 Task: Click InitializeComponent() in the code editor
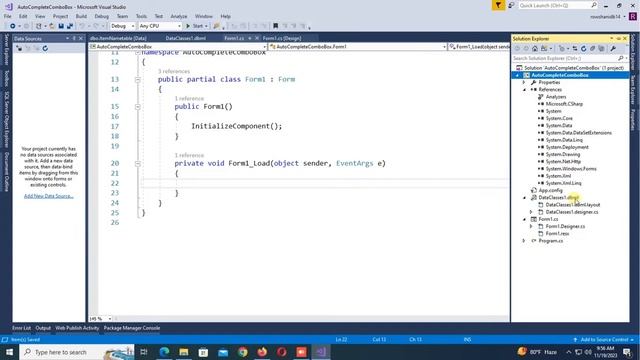(x=236, y=126)
